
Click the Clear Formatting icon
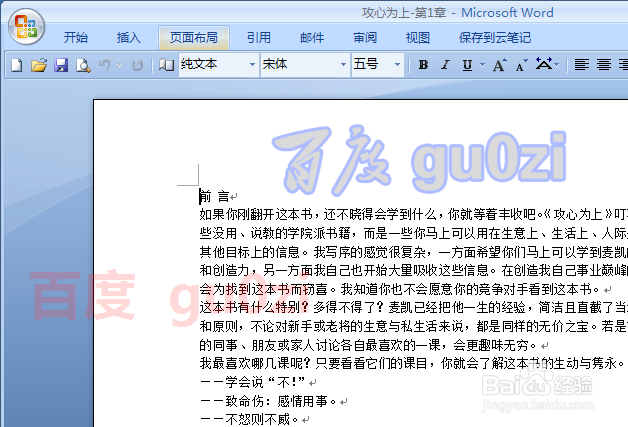[x=544, y=64]
